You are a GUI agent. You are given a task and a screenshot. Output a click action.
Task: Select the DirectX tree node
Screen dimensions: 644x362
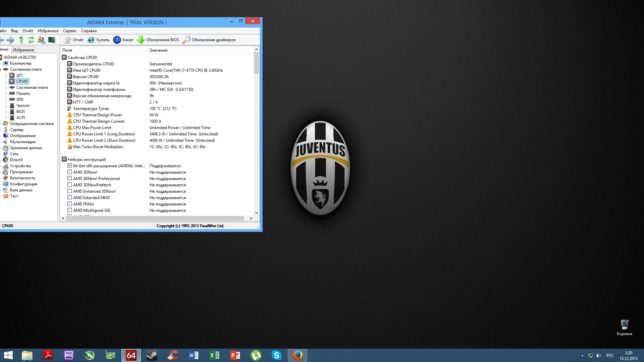16,160
